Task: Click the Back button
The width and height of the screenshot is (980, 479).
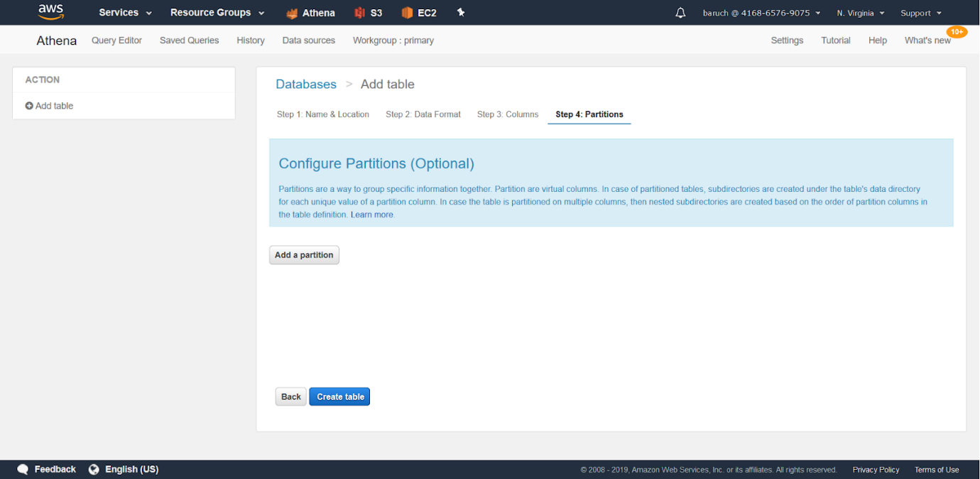Action: click(291, 397)
